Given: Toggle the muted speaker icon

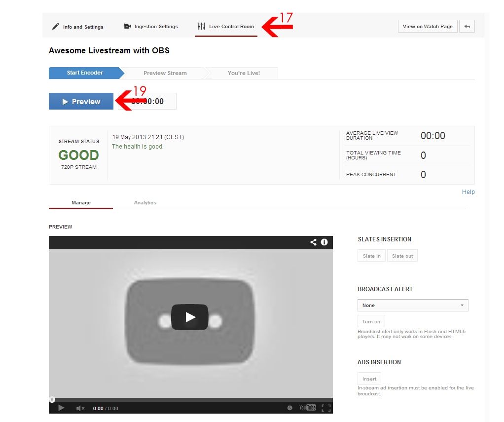Looking at the screenshot, I should tap(80, 408).
